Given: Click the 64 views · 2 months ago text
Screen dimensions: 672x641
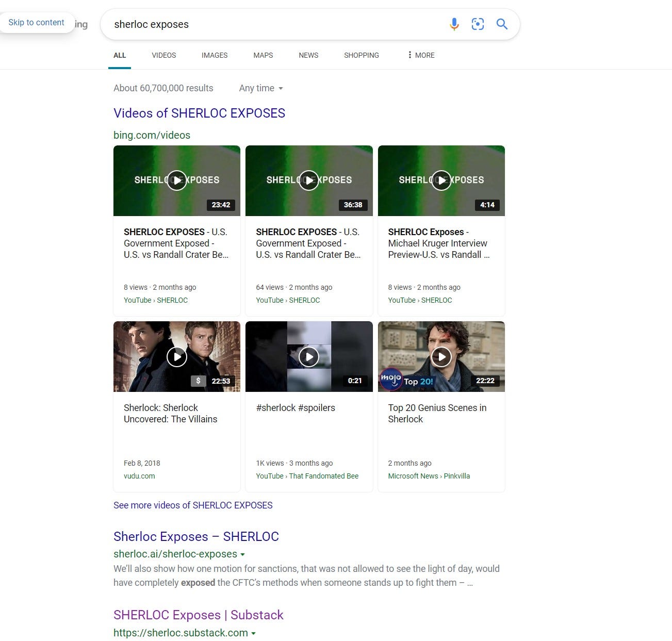Looking at the screenshot, I should pos(294,287).
